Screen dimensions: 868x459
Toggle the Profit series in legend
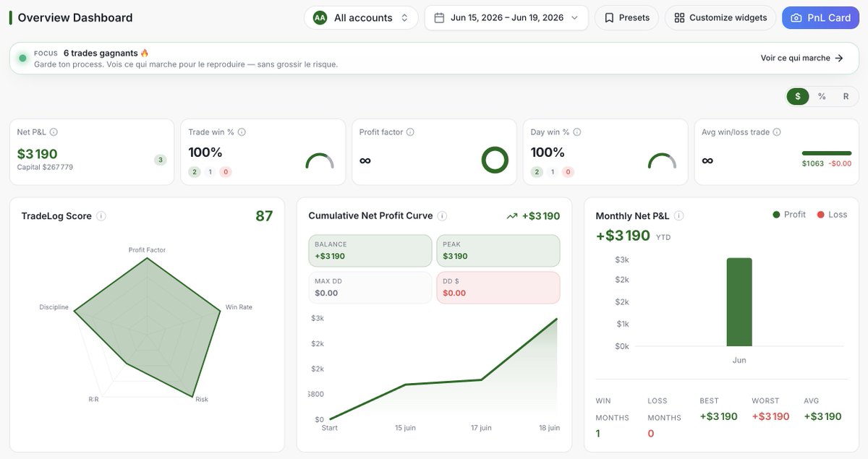coord(789,215)
